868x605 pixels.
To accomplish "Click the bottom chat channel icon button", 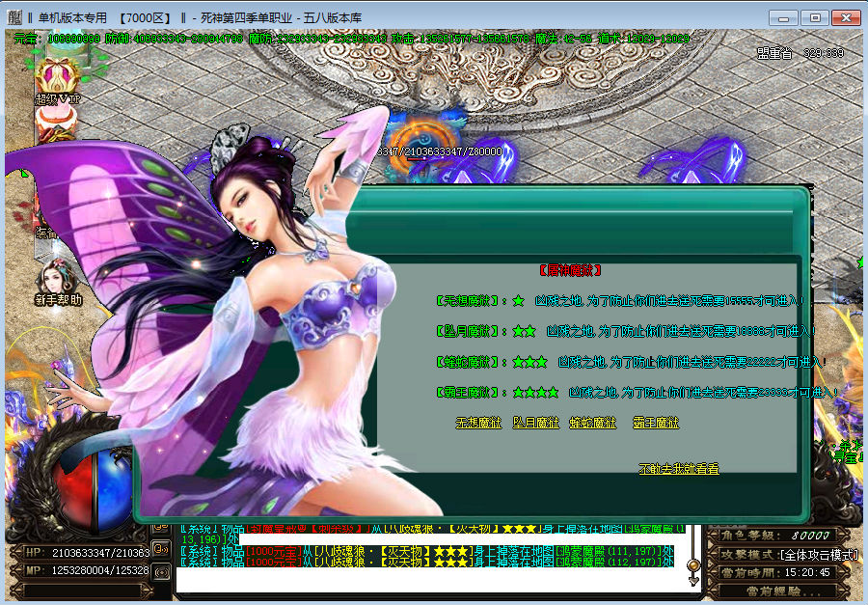I will tap(161, 571).
